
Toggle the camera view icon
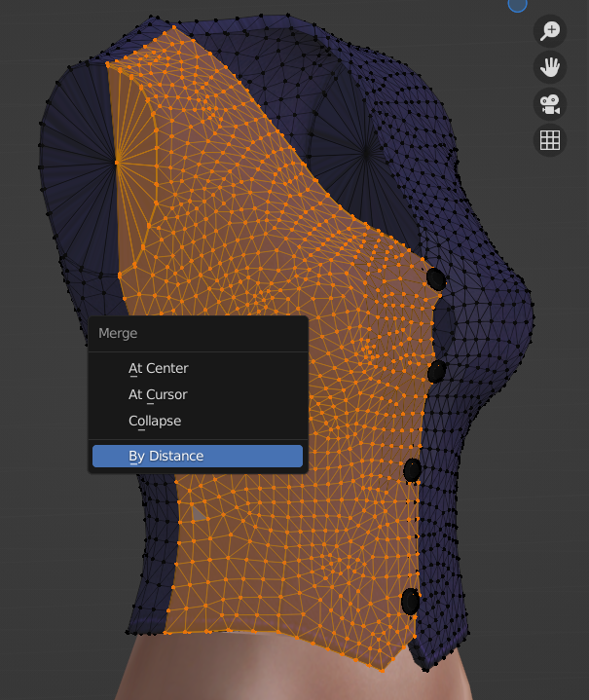point(550,104)
